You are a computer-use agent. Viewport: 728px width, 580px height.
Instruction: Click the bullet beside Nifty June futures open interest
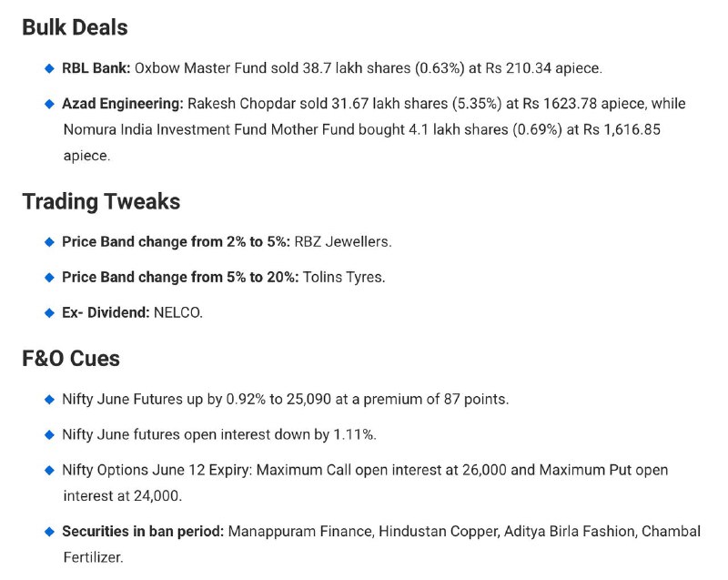point(49,435)
